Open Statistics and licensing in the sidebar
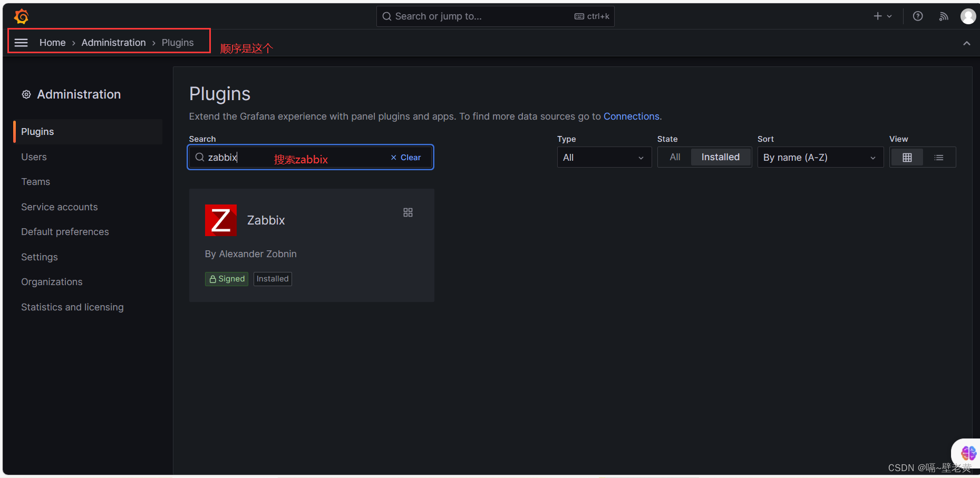 click(x=72, y=307)
